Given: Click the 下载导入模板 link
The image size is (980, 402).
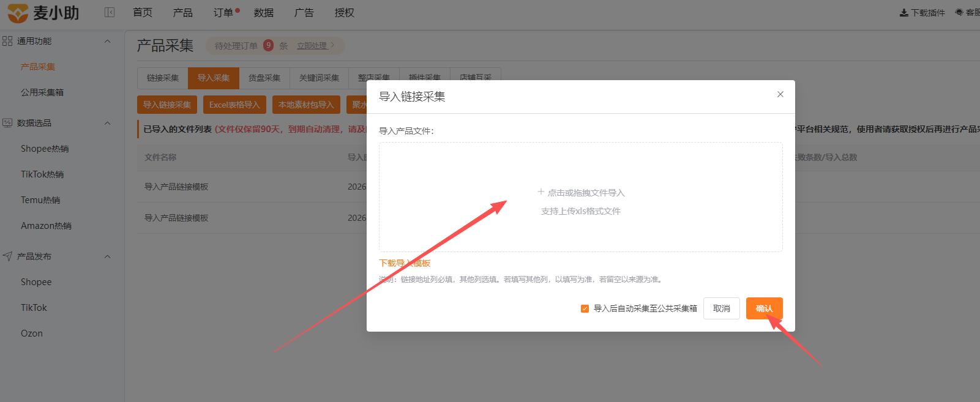Looking at the screenshot, I should 405,263.
